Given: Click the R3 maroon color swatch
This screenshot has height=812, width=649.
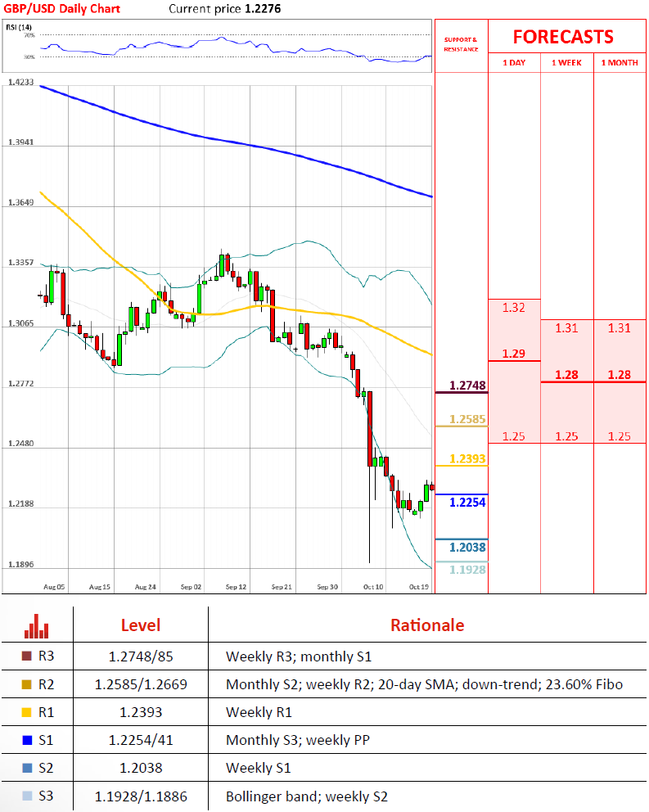Looking at the screenshot, I should coord(27,656).
